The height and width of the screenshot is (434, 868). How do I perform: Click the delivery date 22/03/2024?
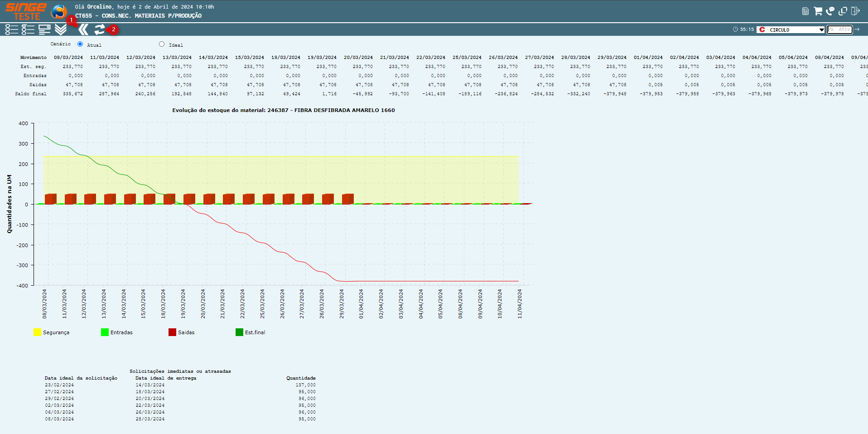150,405
